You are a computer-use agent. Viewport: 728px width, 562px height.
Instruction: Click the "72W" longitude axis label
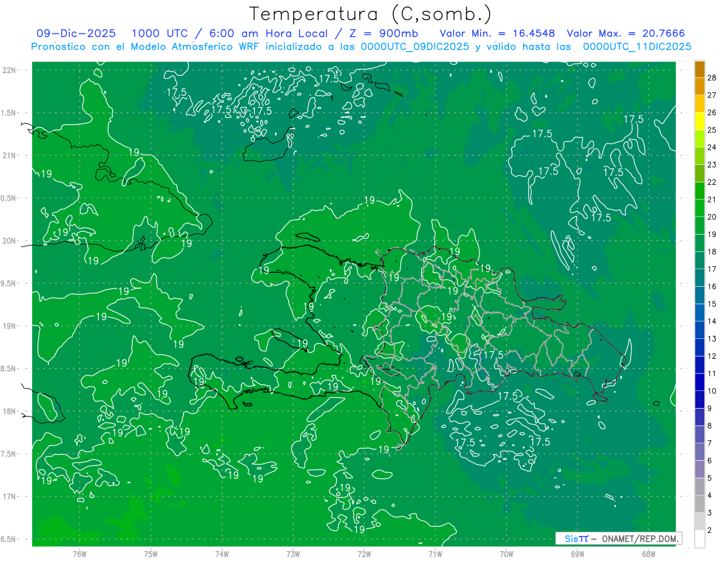(364, 554)
